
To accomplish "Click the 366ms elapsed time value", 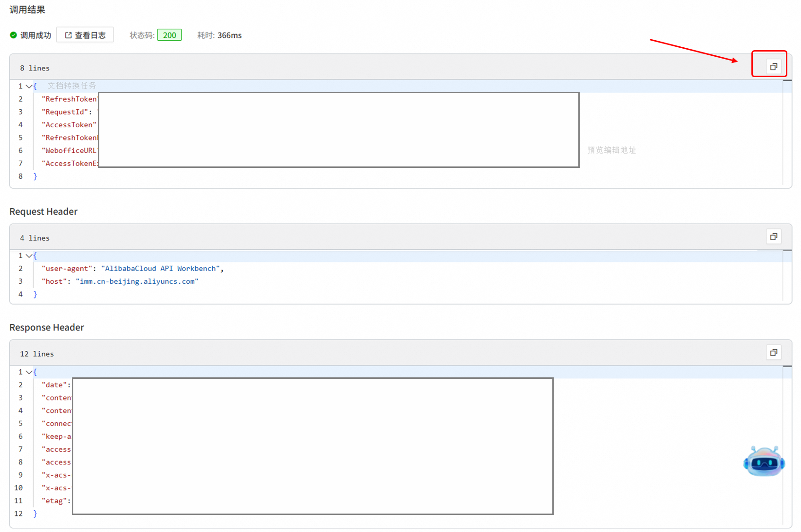I will click(229, 35).
